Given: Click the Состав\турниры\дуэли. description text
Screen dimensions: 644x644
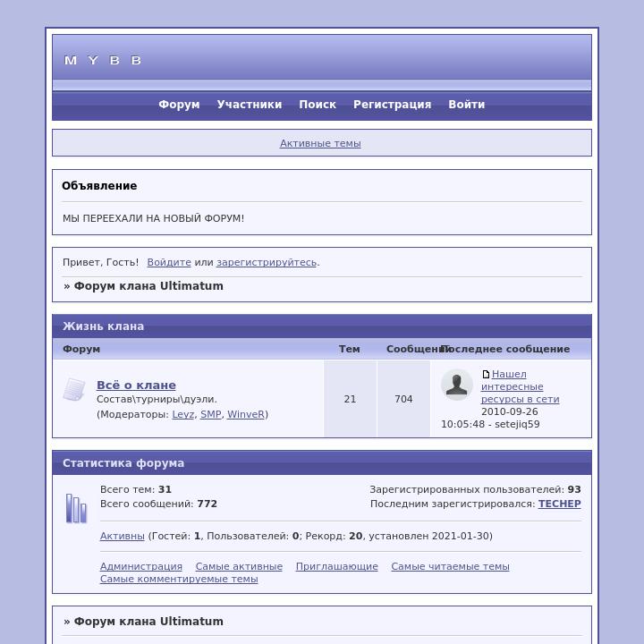Looking at the screenshot, I should tap(157, 399).
